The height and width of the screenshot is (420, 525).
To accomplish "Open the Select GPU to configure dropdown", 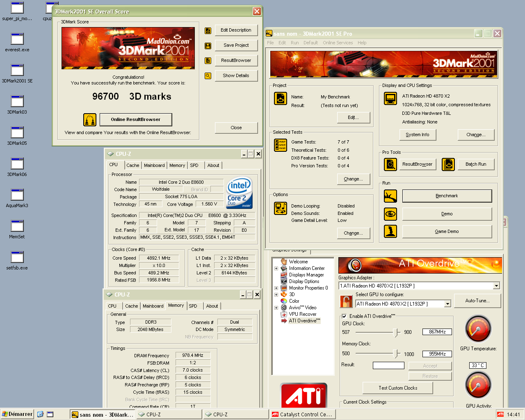I will click(447, 304).
